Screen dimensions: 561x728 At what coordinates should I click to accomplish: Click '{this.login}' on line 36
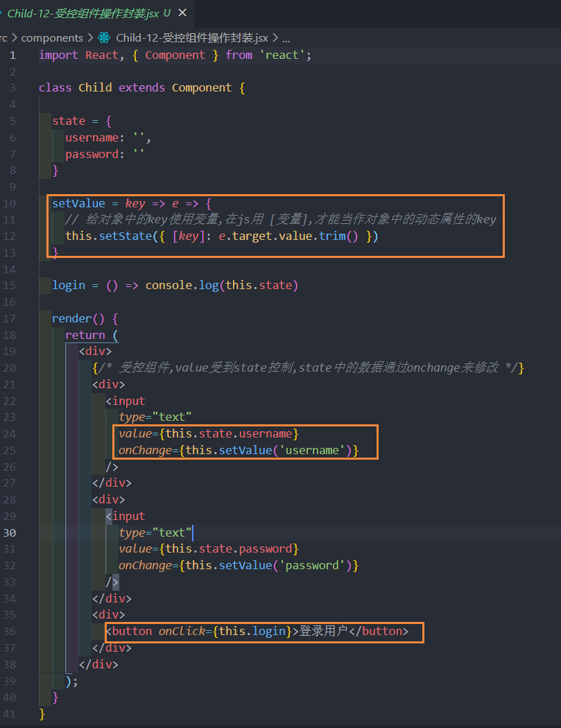pos(252,632)
